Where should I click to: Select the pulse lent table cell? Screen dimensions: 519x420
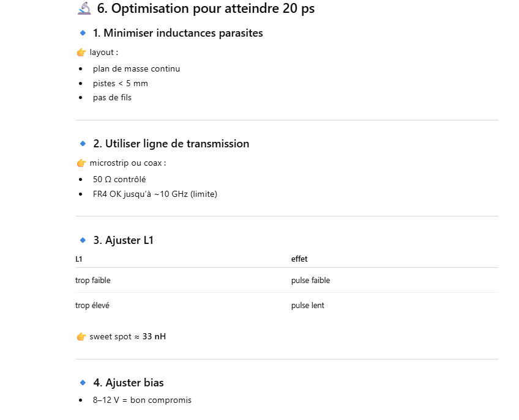[308, 306]
